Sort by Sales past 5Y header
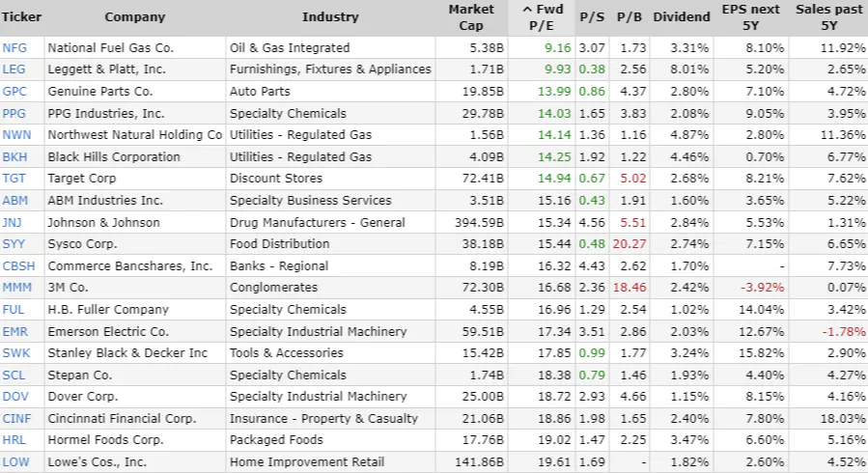Screen dimensions: 868x473 point(828,17)
